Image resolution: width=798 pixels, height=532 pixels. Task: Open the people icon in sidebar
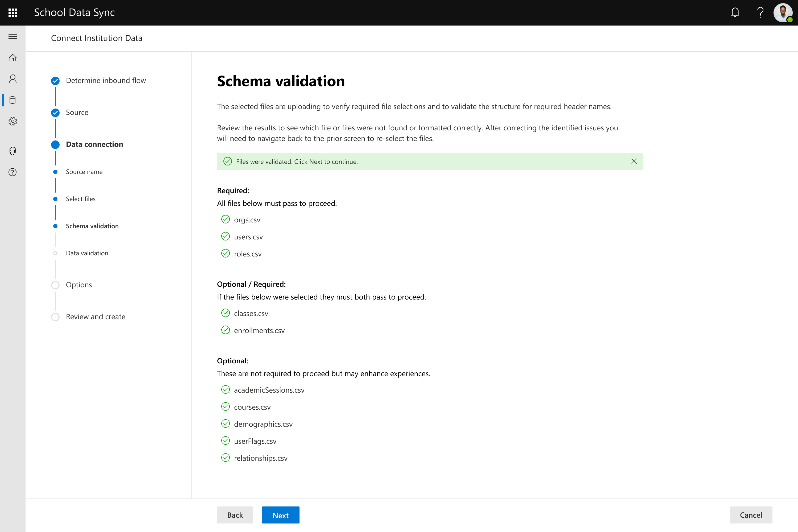[13, 79]
